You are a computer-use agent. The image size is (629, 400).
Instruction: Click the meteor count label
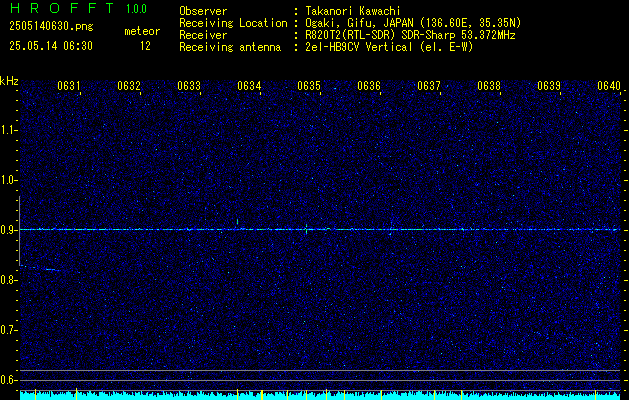142,31
